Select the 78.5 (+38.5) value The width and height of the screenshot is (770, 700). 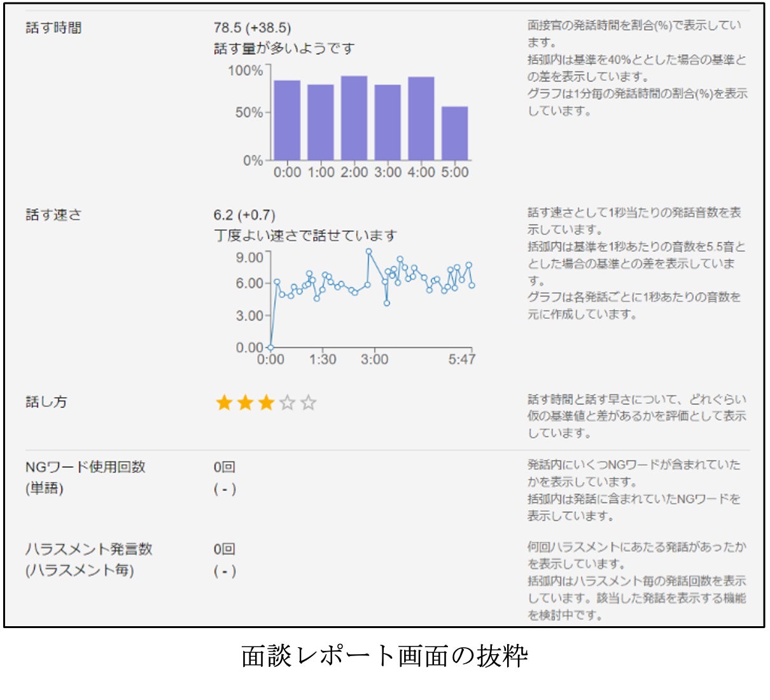click(x=252, y=28)
